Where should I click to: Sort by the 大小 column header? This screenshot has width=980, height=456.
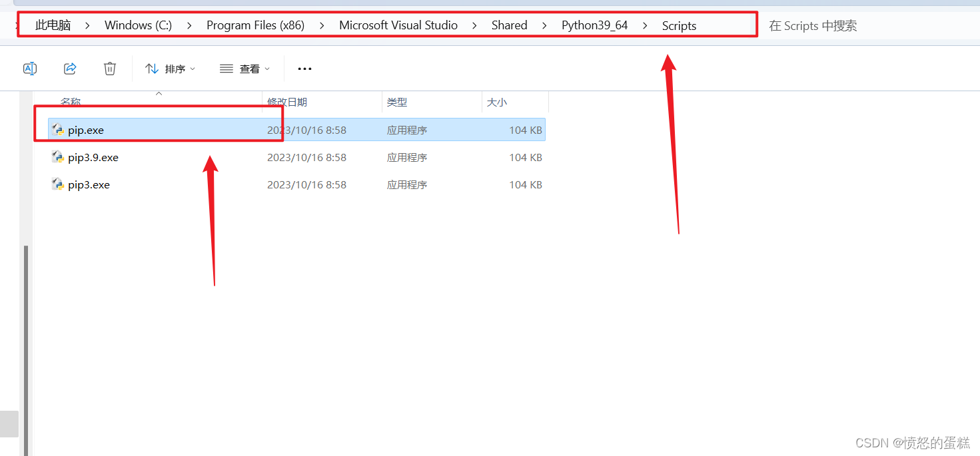pyautogui.click(x=497, y=102)
